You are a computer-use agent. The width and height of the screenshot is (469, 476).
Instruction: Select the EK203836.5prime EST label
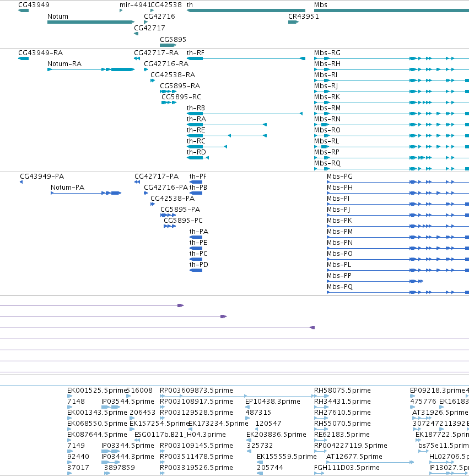click(276, 435)
